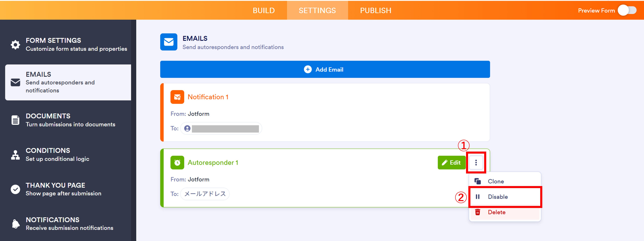Viewport: 644px width, 241px height.
Task: Click the Autoresponder 1 title link
Action: click(x=213, y=163)
